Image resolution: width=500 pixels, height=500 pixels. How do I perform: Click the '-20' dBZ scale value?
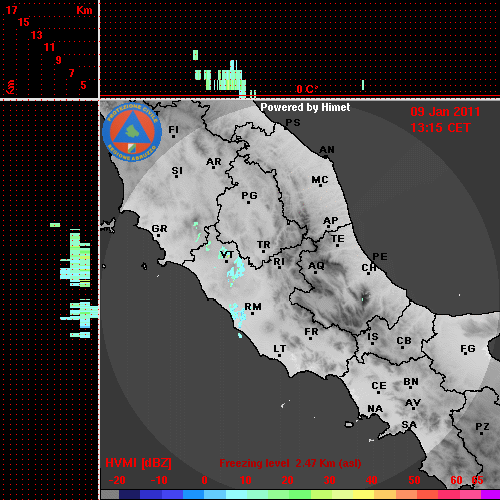click(x=117, y=480)
